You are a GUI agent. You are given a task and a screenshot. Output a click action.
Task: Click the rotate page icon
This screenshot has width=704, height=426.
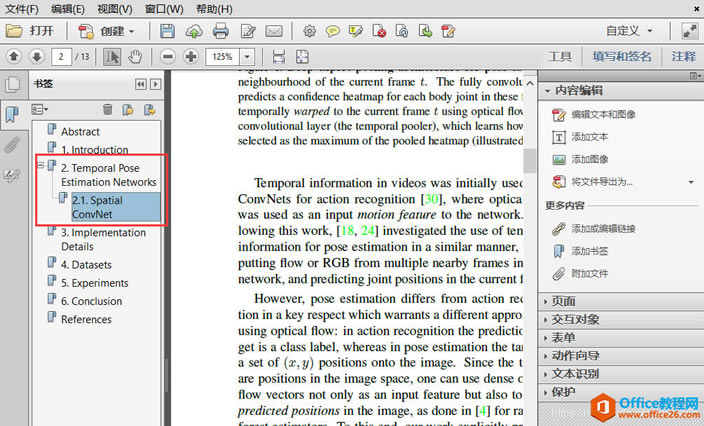coord(402,31)
